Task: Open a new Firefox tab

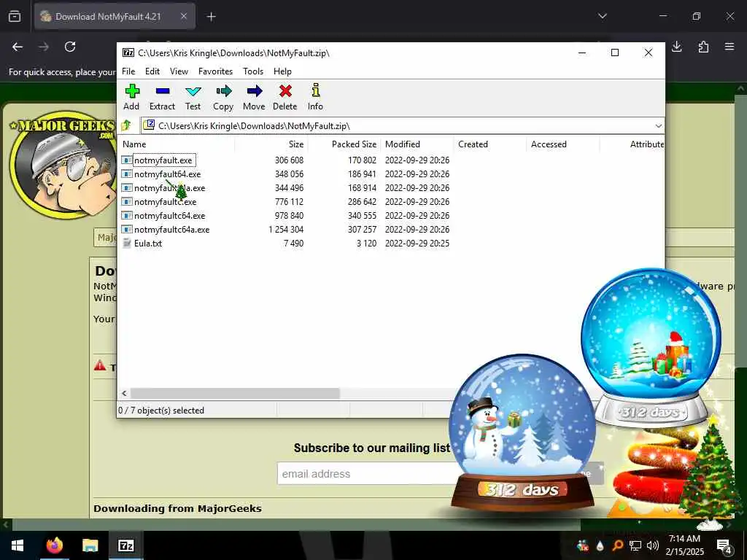Action: click(211, 17)
